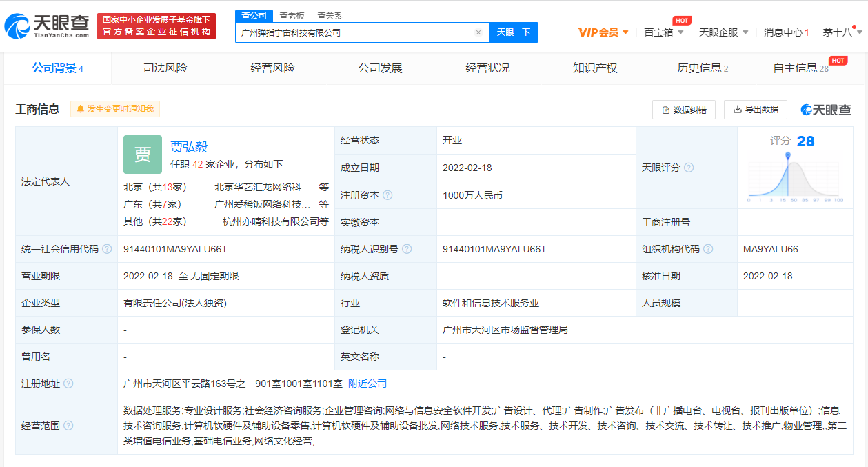
Task: Focus the company name search field
Action: pos(355,32)
